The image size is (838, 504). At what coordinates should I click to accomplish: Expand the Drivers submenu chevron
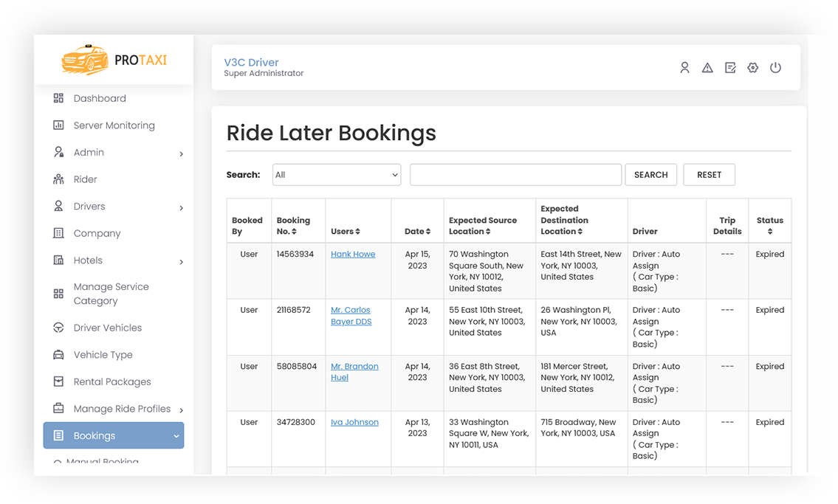coord(182,207)
